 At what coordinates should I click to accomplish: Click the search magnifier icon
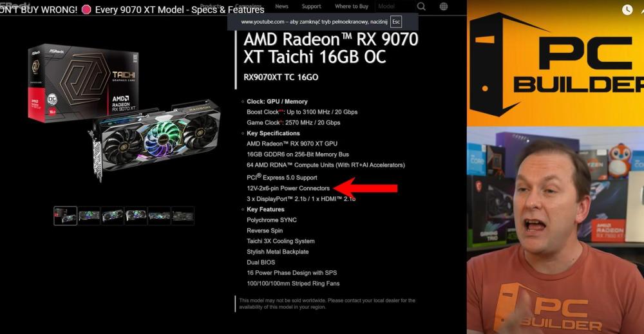tap(421, 6)
